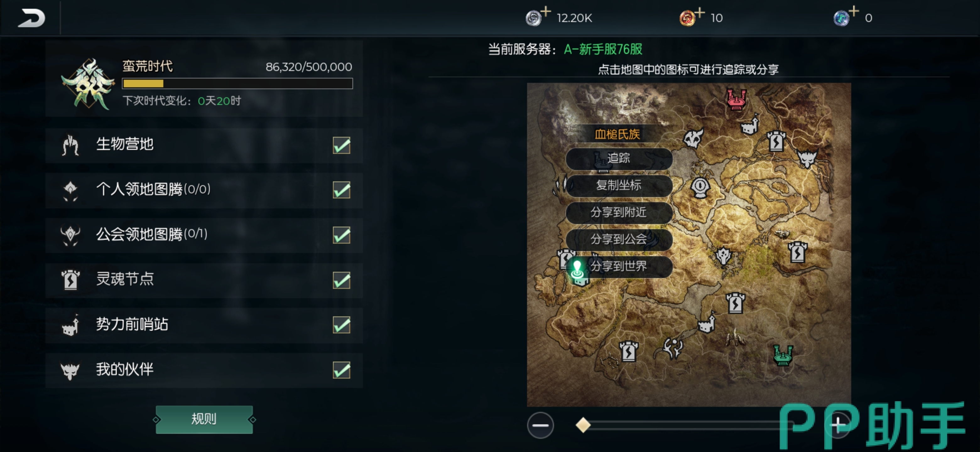Screen dimensions: 980x452
Task: Click the map zoom out minus button
Action: pos(540,425)
